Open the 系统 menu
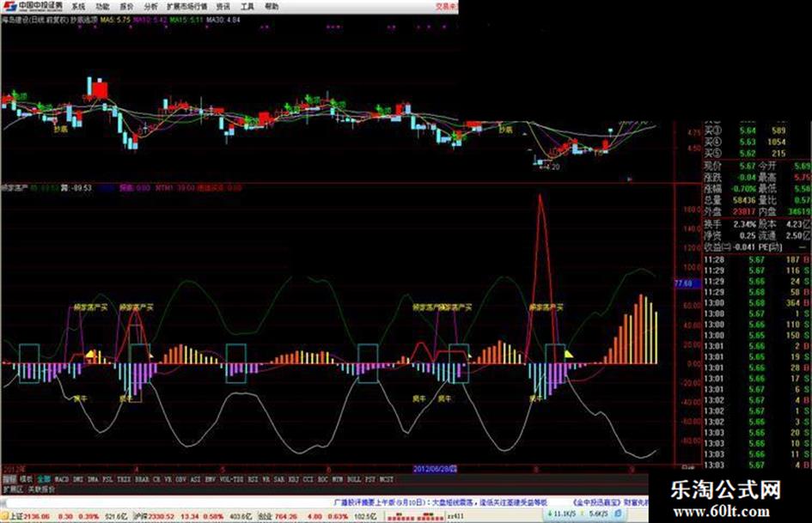Viewport: 812px width, 523px height. 78,7
